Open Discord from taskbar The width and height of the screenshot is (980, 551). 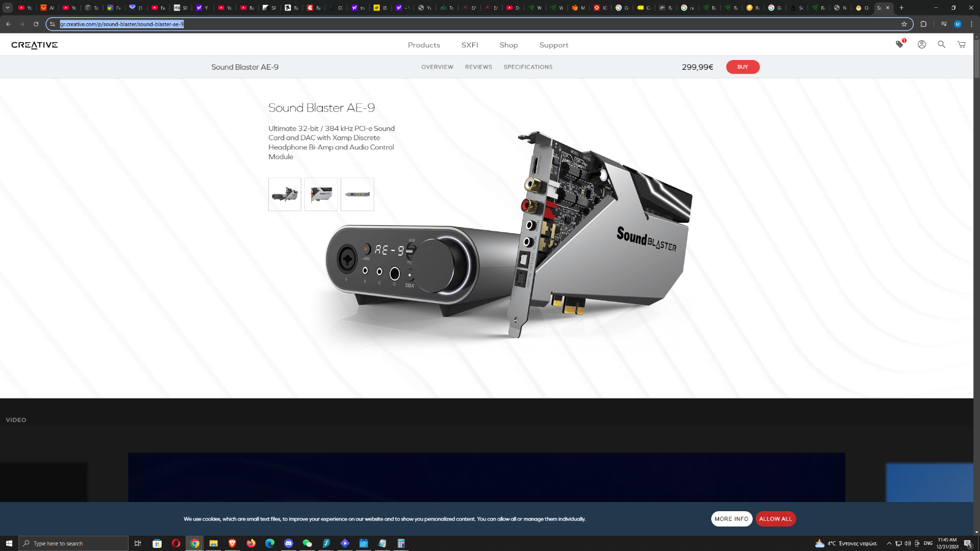[x=288, y=543]
